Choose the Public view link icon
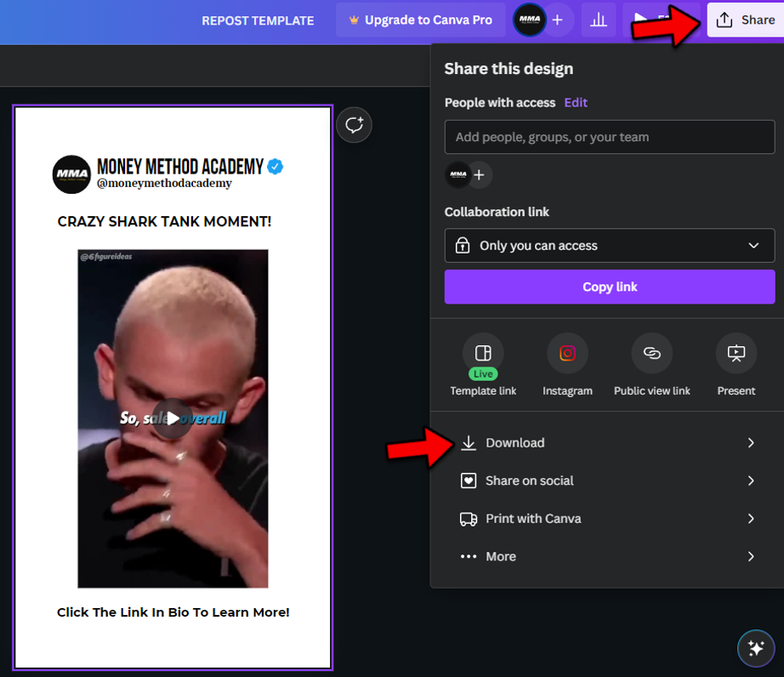The width and height of the screenshot is (784, 677). tap(651, 354)
